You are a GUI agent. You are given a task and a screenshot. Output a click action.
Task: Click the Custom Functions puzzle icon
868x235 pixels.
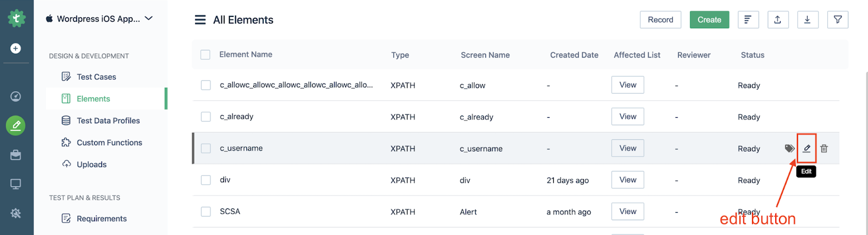click(66, 142)
